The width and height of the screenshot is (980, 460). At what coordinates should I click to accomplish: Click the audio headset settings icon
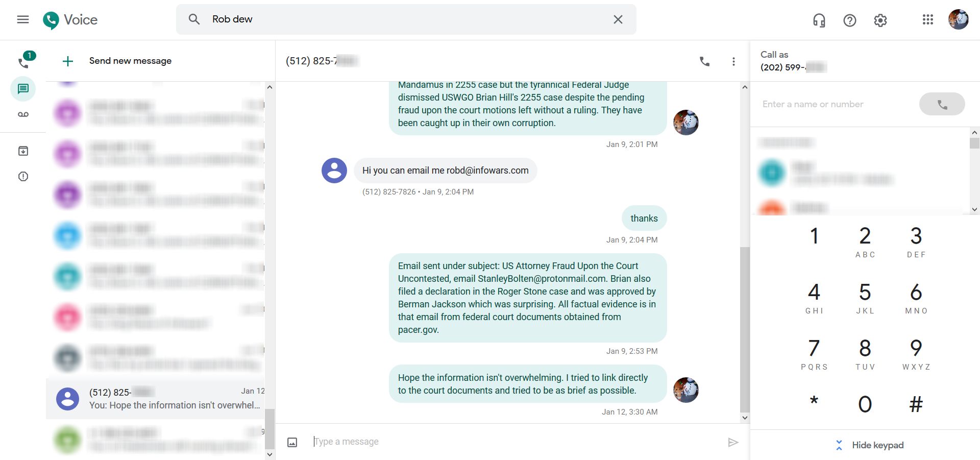tap(819, 20)
